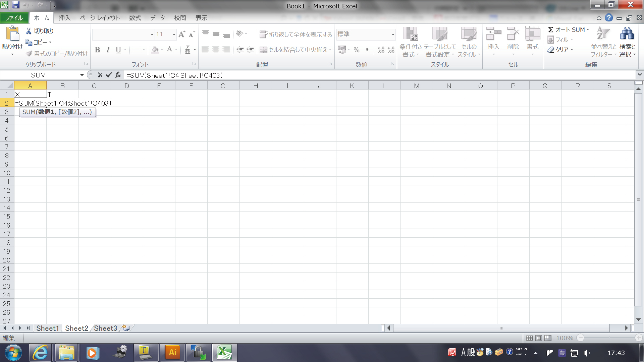
Task: Switch to Page Layout (ページ レイアウト) tab
Action: [x=100, y=18]
